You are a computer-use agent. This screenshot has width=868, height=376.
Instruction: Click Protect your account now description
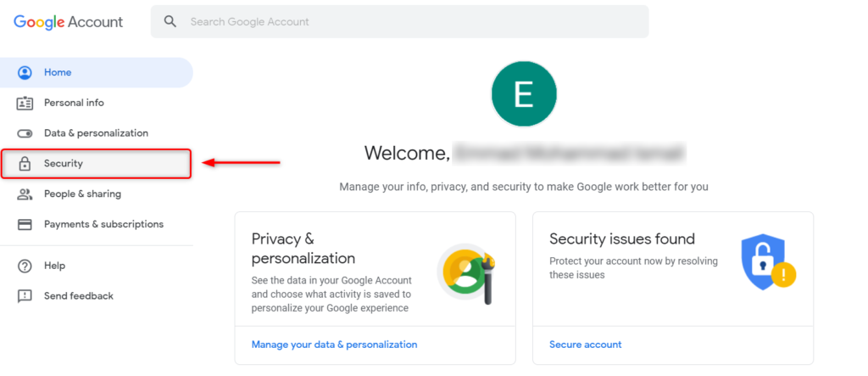633,268
